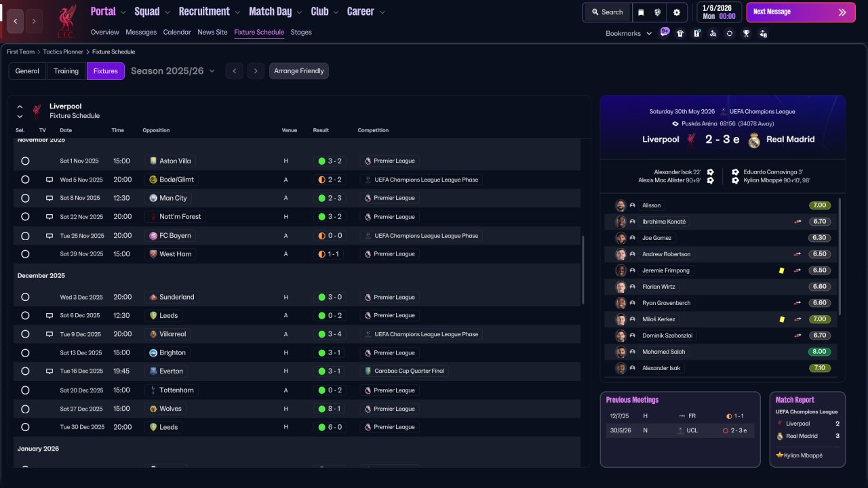Open the shirt bookmark icon
This screenshot has height=488, width=868.
[x=680, y=33]
